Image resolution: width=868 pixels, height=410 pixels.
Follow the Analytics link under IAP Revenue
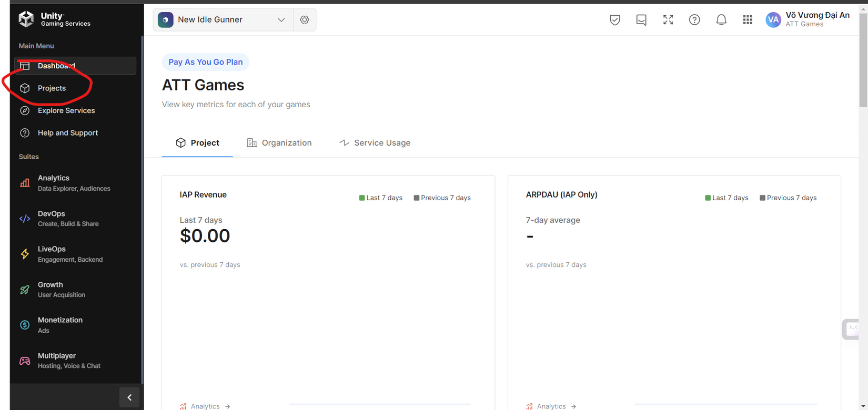point(205,406)
